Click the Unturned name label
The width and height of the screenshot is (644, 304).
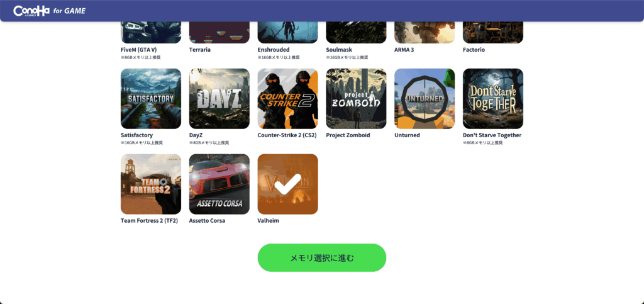tap(407, 135)
